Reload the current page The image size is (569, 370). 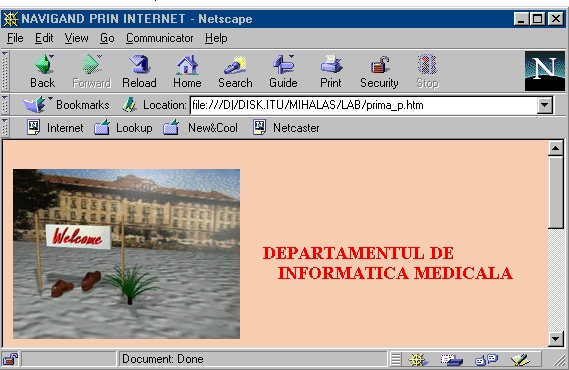click(x=139, y=71)
